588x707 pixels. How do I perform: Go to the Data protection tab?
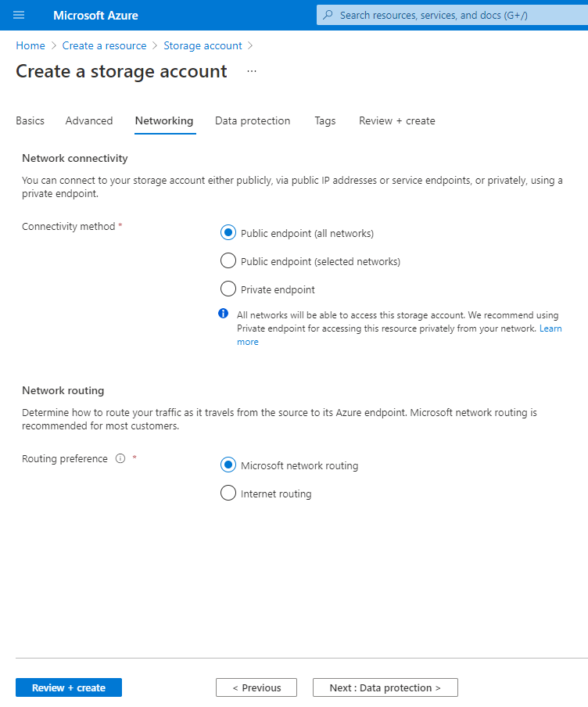[x=253, y=121]
